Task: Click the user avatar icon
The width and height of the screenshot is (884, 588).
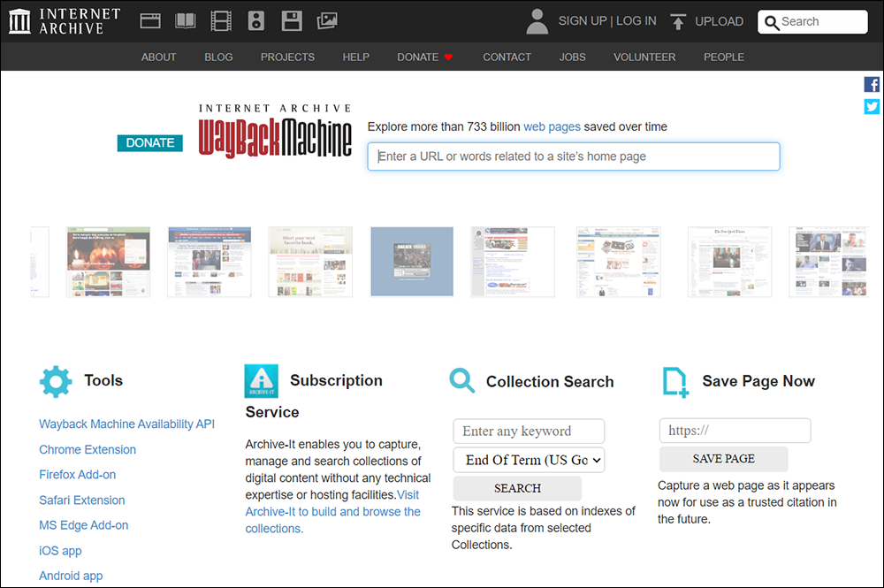Action: click(x=537, y=21)
